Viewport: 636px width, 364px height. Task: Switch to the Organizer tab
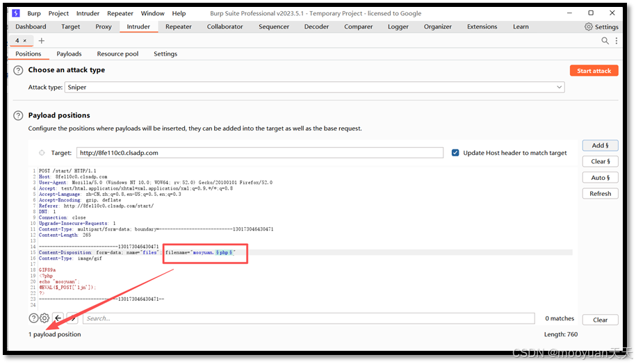pyautogui.click(x=438, y=27)
